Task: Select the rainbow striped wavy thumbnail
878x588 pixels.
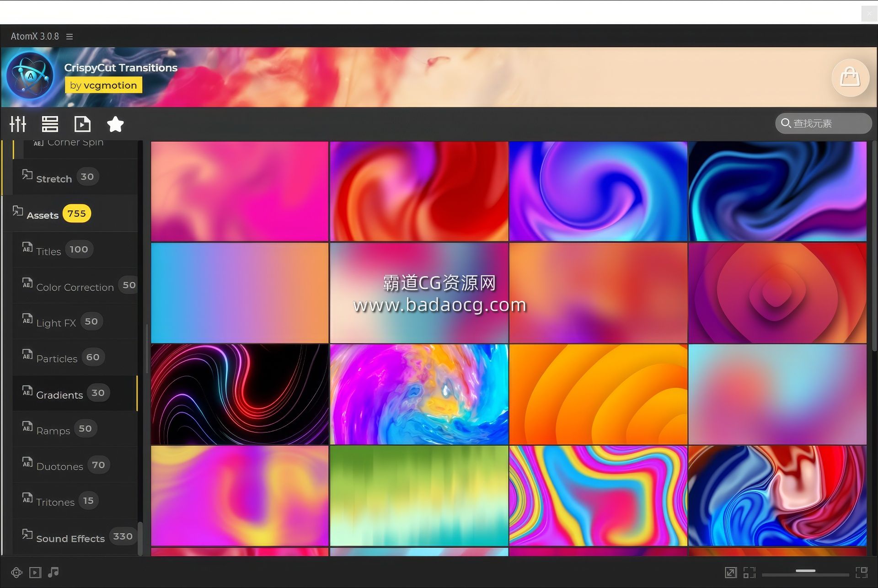Action: [598, 496]
